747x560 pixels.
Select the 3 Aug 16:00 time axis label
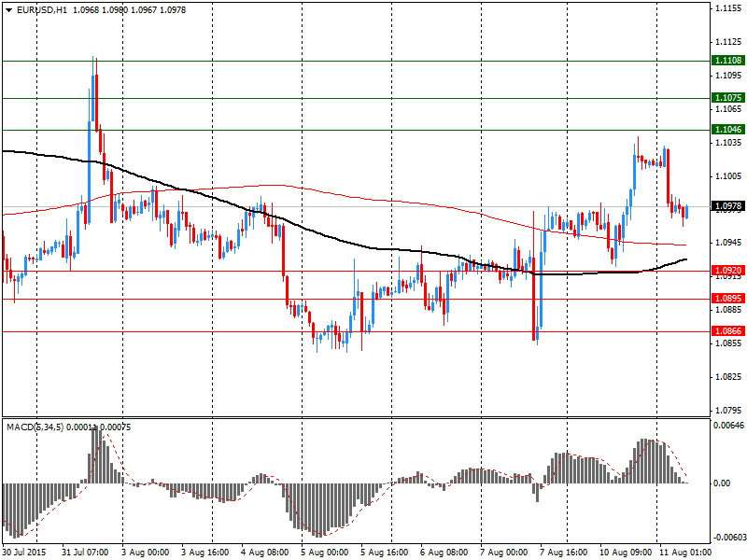pyautogui.click(x=204, y=553)
